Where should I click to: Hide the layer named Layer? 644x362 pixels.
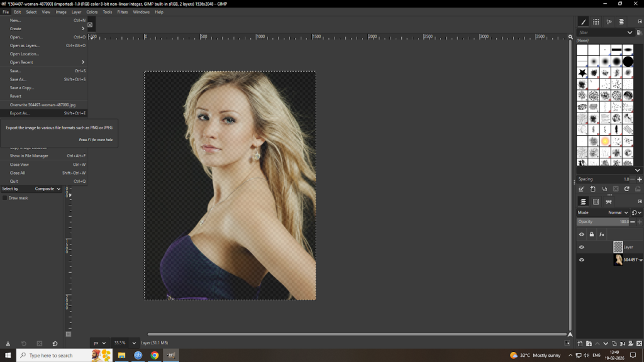pyautogui.click(x=581, y=247)
